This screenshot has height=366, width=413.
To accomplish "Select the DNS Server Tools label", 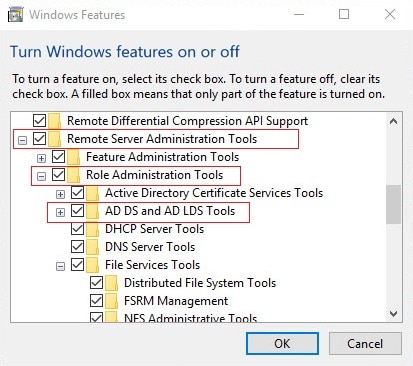I will 150,247.
